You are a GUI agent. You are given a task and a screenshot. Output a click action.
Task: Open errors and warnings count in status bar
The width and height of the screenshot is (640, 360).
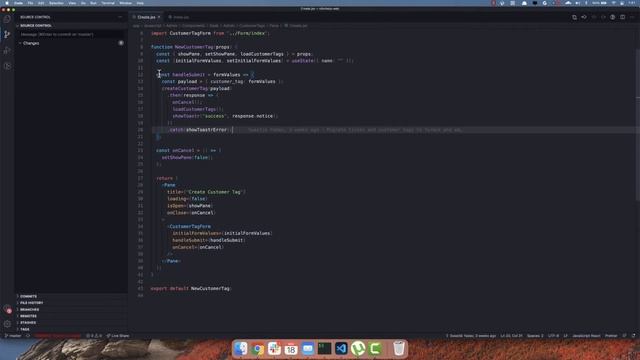tap(94, 336)
